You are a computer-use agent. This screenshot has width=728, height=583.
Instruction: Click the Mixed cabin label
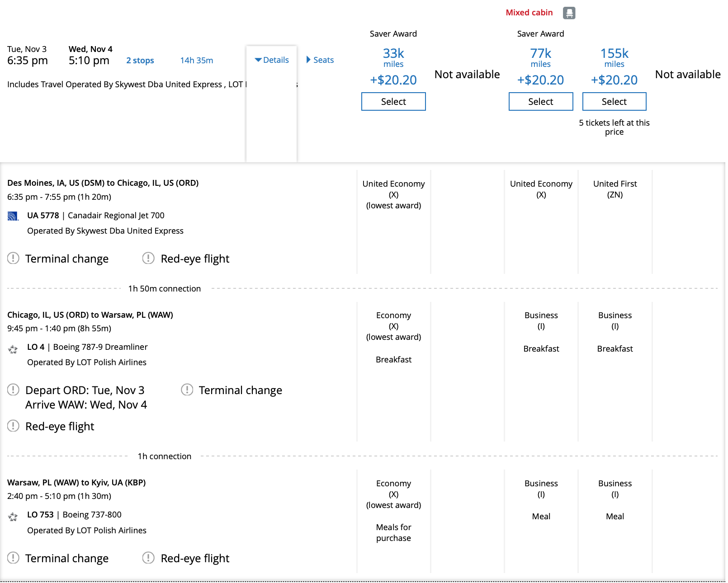[x=529, y=12]
